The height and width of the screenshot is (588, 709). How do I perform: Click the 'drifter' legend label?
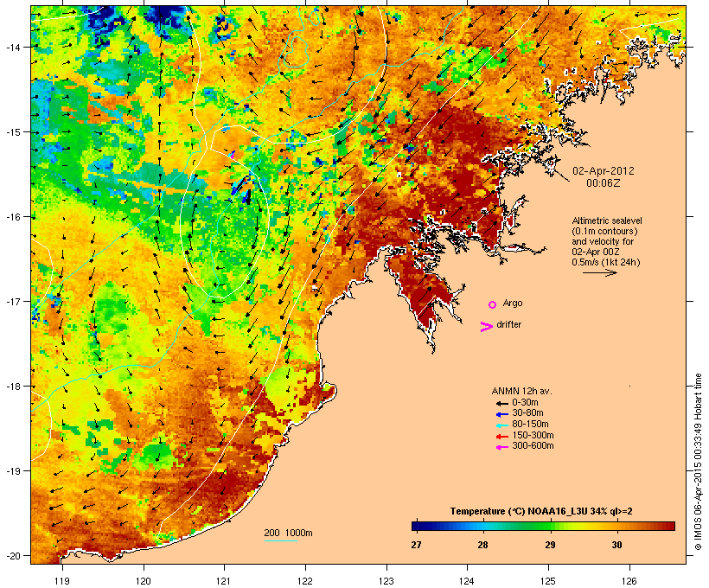tap(508, 324)
